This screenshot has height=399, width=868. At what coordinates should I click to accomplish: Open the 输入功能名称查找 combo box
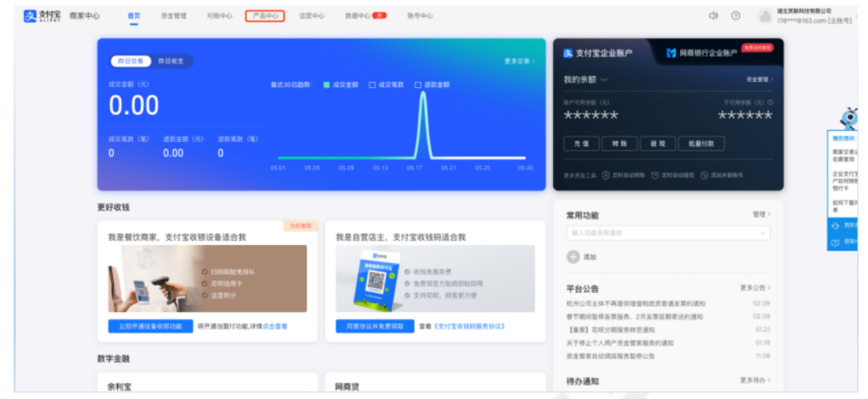tap(668, 233)
